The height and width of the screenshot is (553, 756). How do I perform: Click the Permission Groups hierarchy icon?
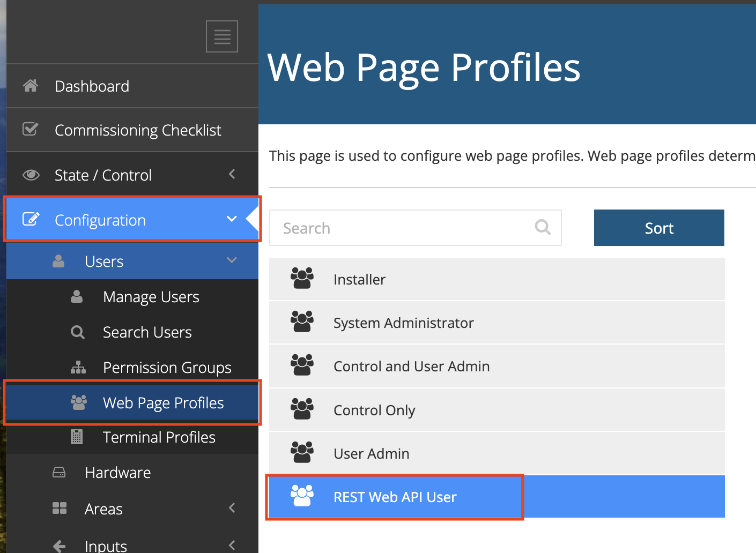[78, 368]
